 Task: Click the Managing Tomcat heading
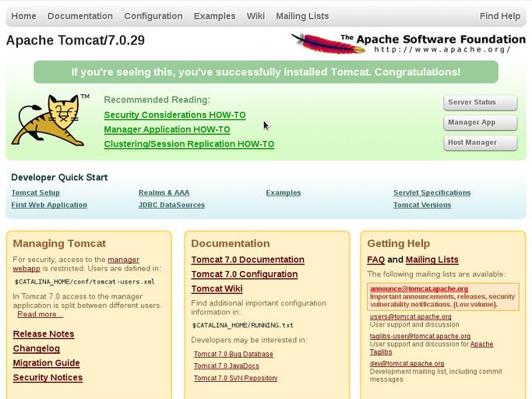pyautogui.click(x=59, y=243)
